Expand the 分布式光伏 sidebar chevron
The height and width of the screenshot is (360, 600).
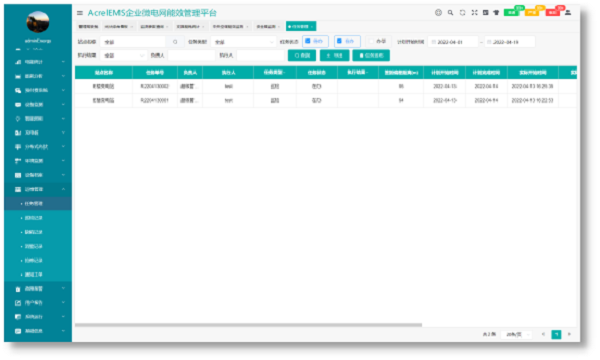pyautogui.click(x=63, y=147)
